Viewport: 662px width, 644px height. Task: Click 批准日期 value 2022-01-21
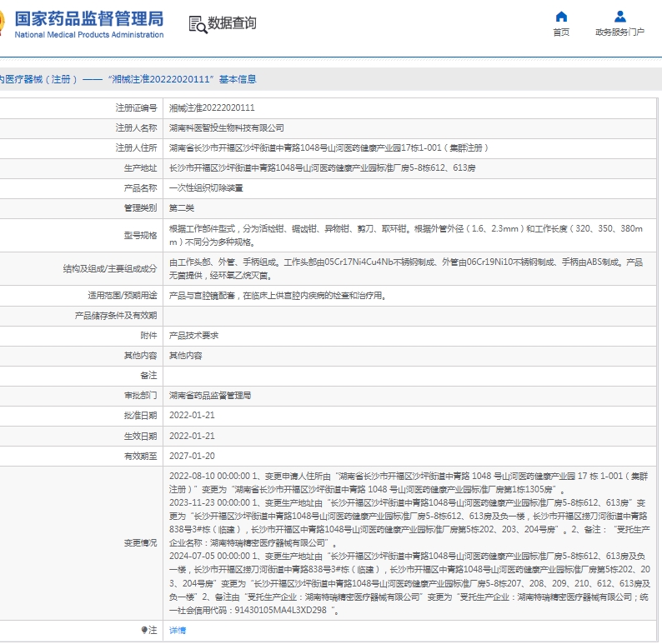coord(192,416)
